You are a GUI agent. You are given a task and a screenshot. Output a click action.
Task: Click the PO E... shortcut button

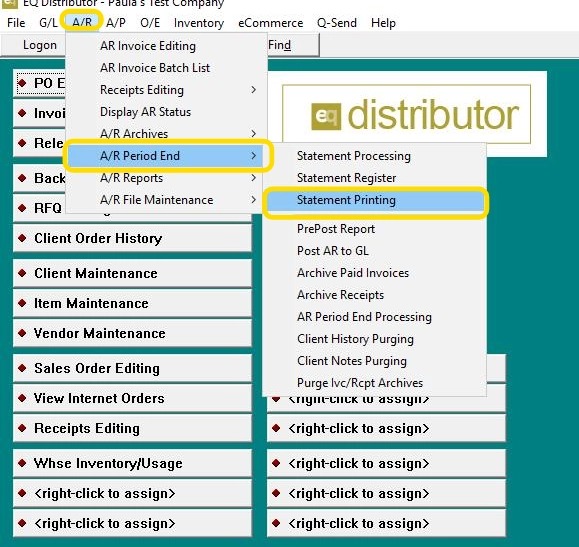click(x=40, y=83)
